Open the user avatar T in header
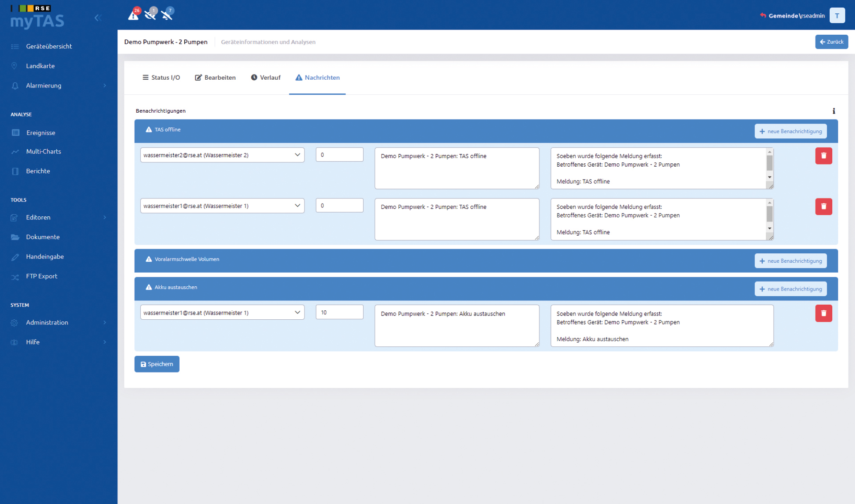This screenshot has width=855, height=504. point(837,15)
